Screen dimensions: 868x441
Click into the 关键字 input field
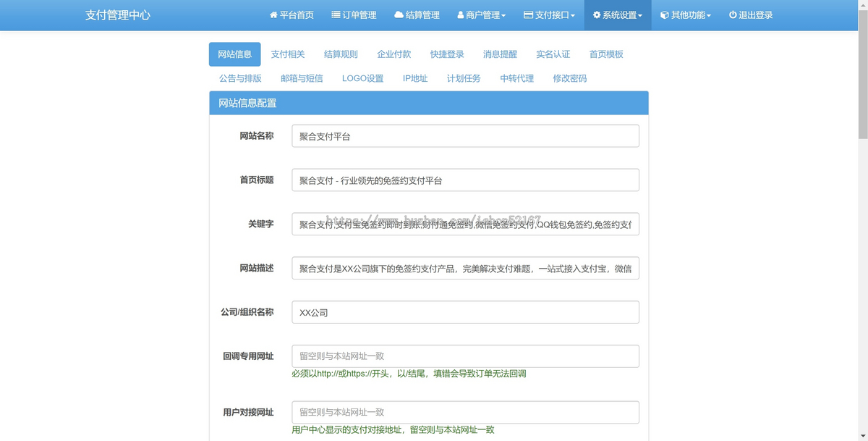pos(465,224)
